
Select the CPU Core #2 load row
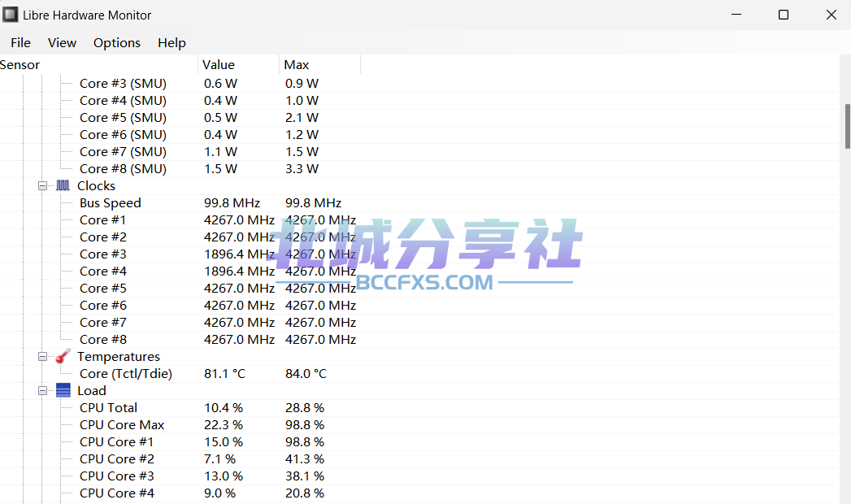click(x=419, y=459)
